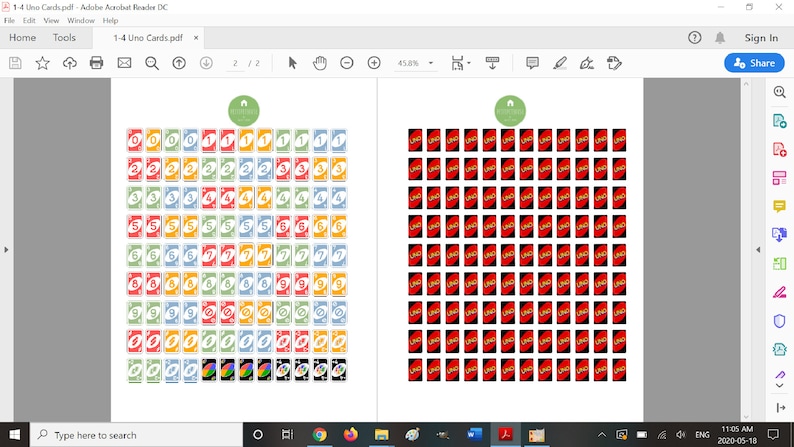The height and width of the screenshot is (447, 794).
Task: Open the Help question mark icon
Action: (x=694, y=37)
